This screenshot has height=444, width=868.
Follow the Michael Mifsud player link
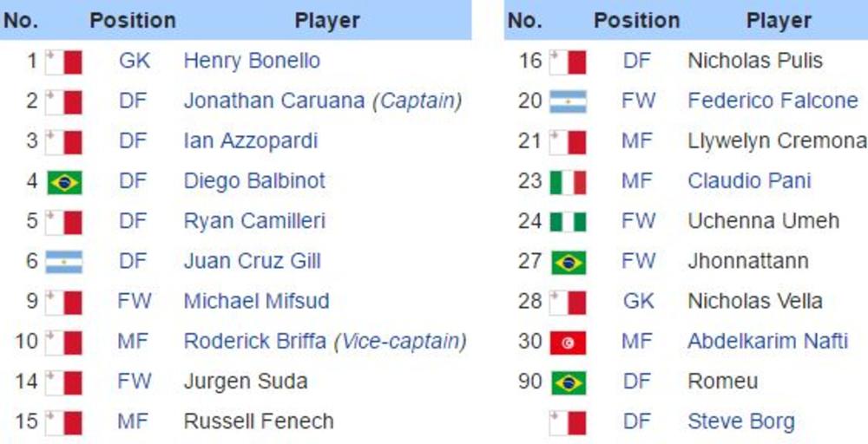256,302
